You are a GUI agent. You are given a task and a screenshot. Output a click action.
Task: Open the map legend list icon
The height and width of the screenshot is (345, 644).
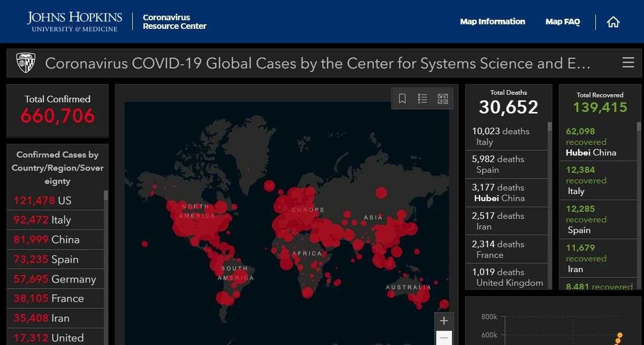pos(422,99)
